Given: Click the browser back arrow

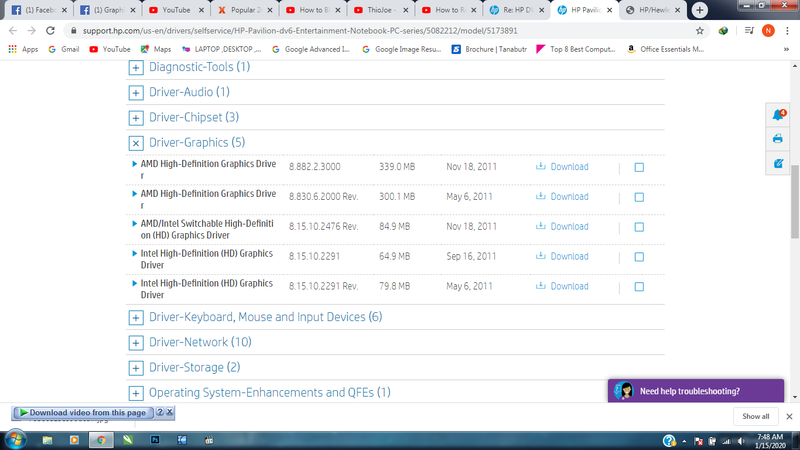Looking at the screenshot, I should click(x=13, y=31).
